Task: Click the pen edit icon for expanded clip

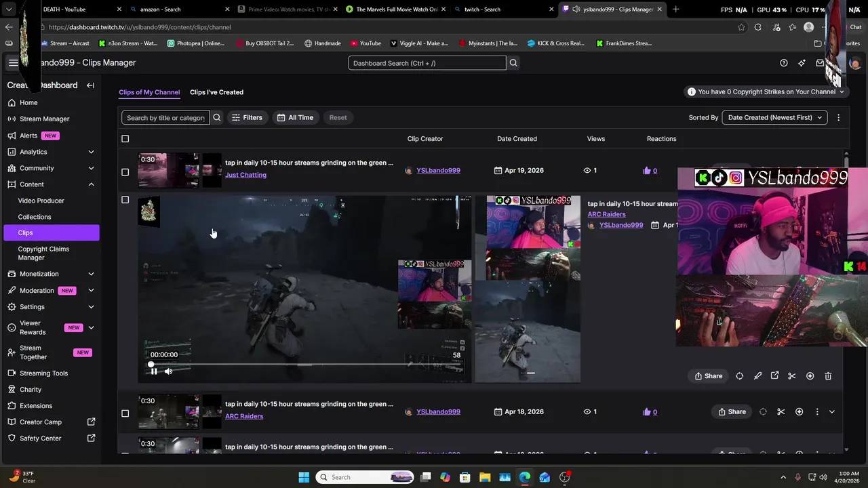Action: (757, 376)
